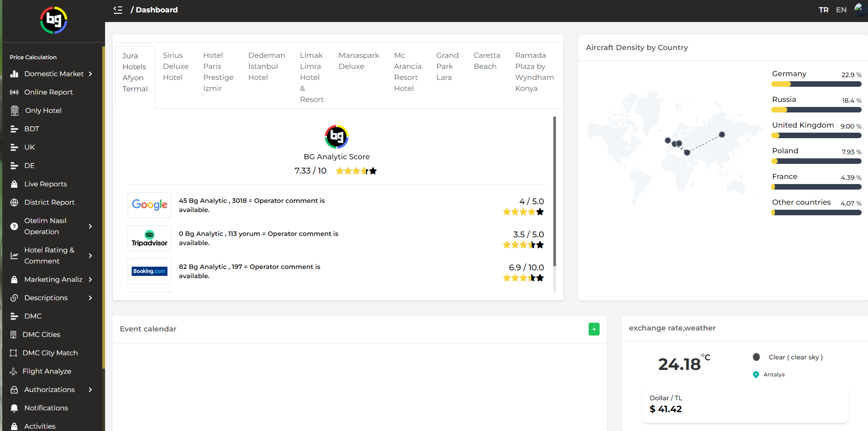Click the Booking.com logo thumbnail
This screenshot has width=868, height=431.
pyautogui.click(x=150, y=271)
